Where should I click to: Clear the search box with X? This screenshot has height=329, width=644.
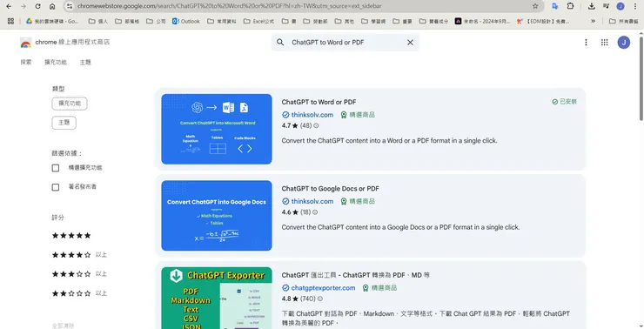tap(410, 42)
